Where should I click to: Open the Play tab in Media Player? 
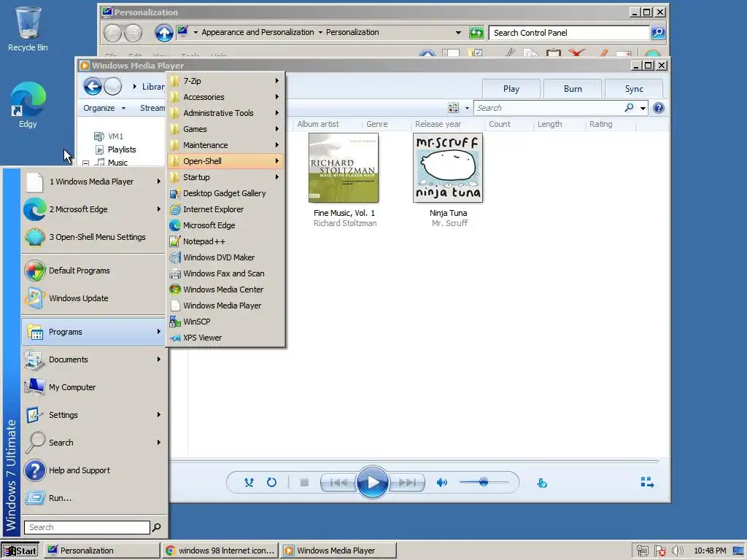tap(511, 88)
